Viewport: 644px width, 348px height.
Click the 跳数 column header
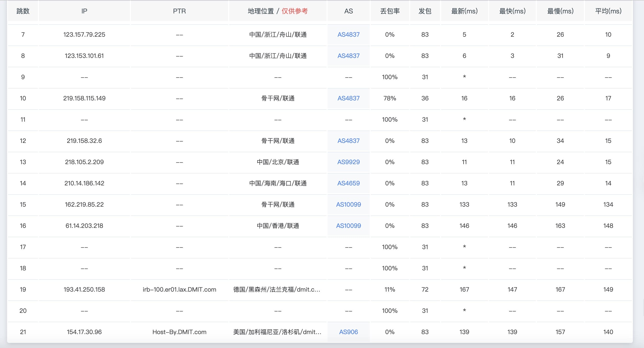click(23, 11)
